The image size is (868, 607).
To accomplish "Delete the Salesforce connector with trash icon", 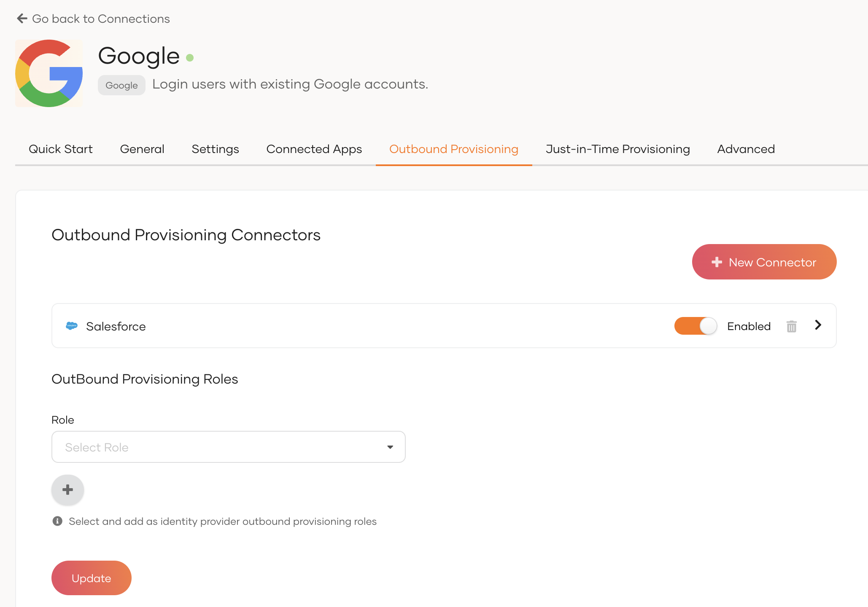I will 792,326.
